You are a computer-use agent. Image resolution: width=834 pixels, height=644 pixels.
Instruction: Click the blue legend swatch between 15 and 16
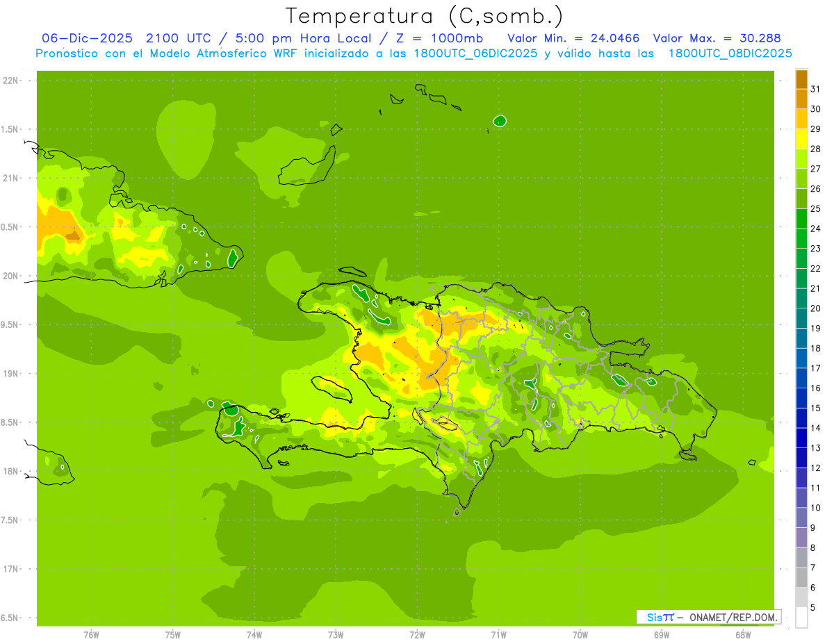pyautogui.click(x=801, y=398)
